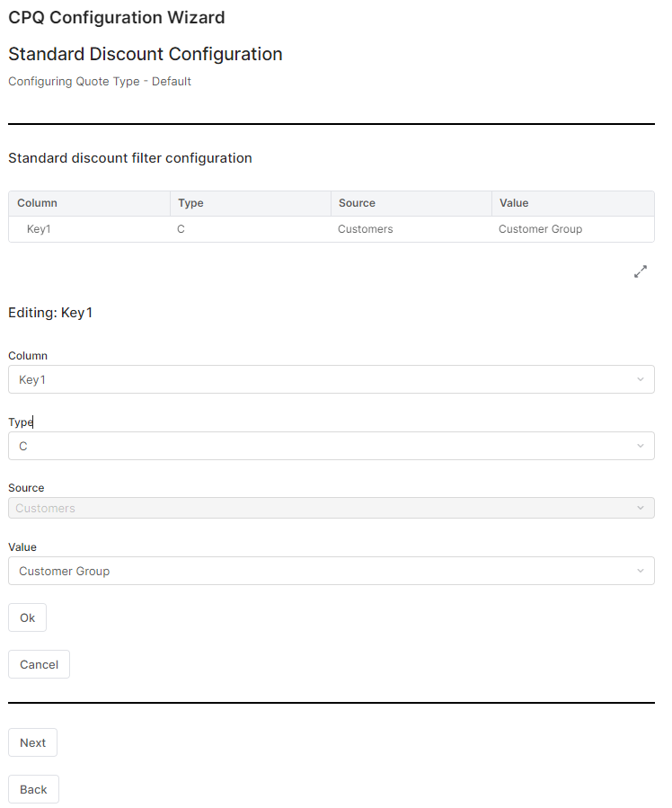Click the expand table arrows icon

(641, 271)
